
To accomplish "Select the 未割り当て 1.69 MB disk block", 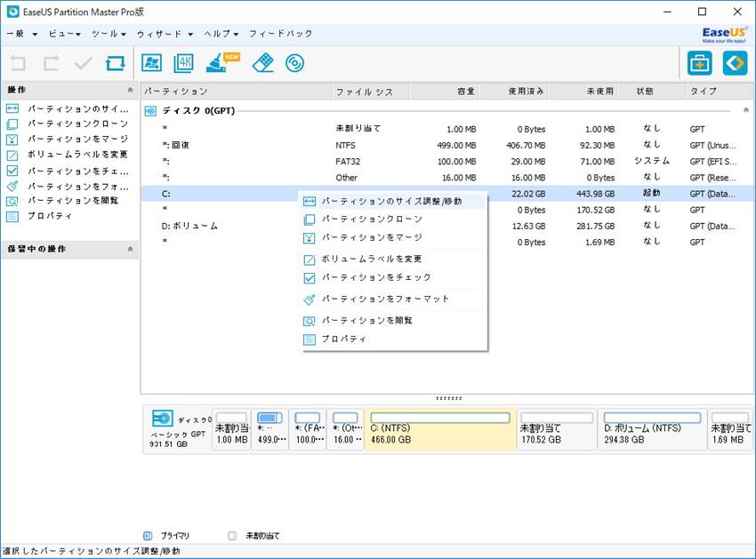I will point(730,429).
